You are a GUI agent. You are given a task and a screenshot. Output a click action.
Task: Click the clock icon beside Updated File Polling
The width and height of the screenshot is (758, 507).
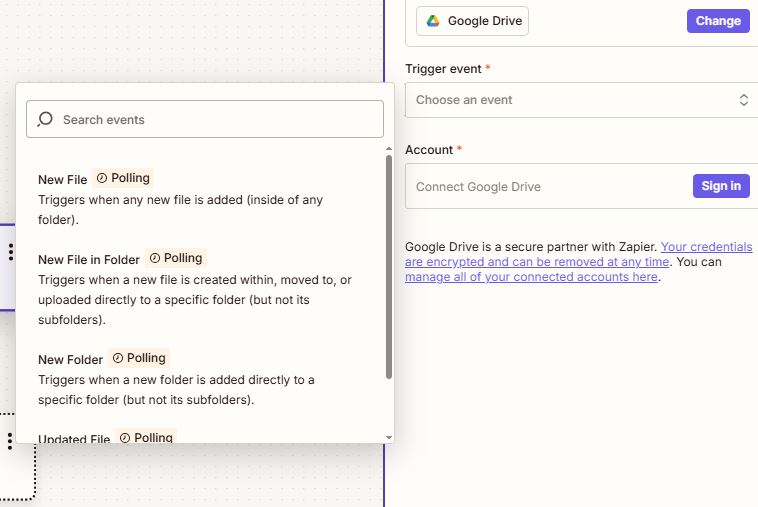tap(125, 438)
